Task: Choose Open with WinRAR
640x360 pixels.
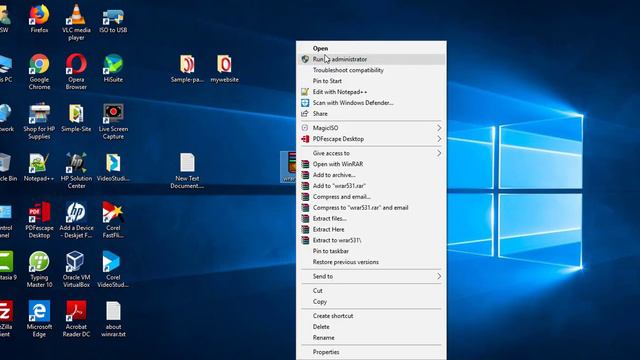Action: click(371, 164)
